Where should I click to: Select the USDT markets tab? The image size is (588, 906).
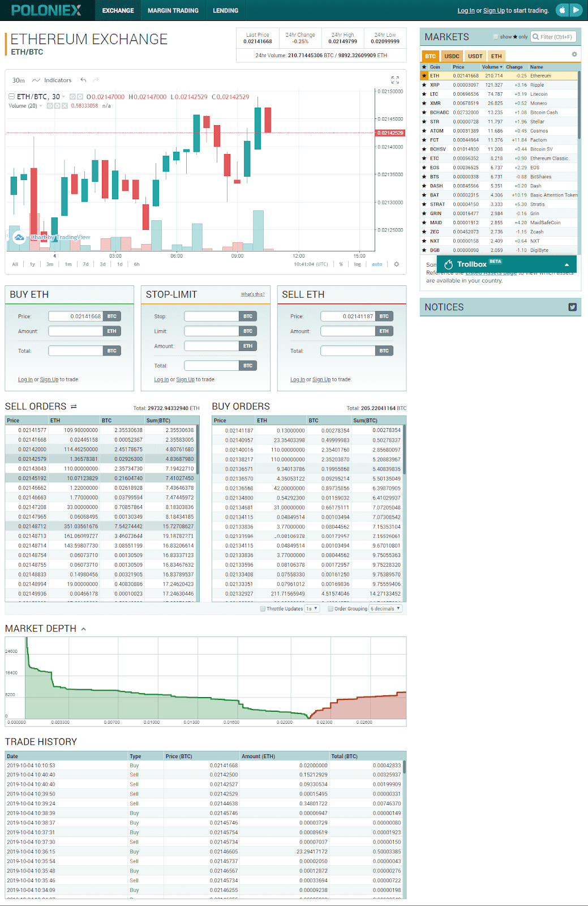[x=475, y=56]
